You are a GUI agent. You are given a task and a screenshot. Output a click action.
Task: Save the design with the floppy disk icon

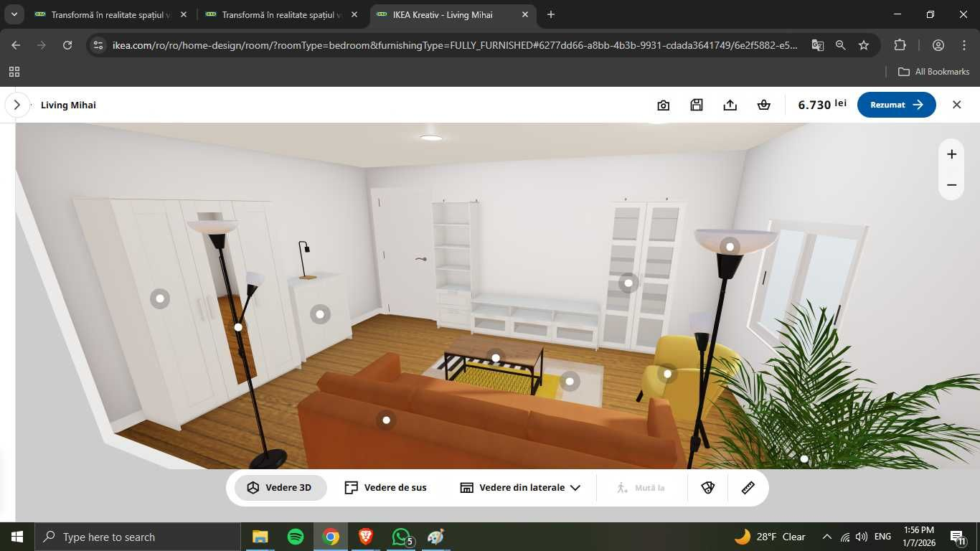696,105
